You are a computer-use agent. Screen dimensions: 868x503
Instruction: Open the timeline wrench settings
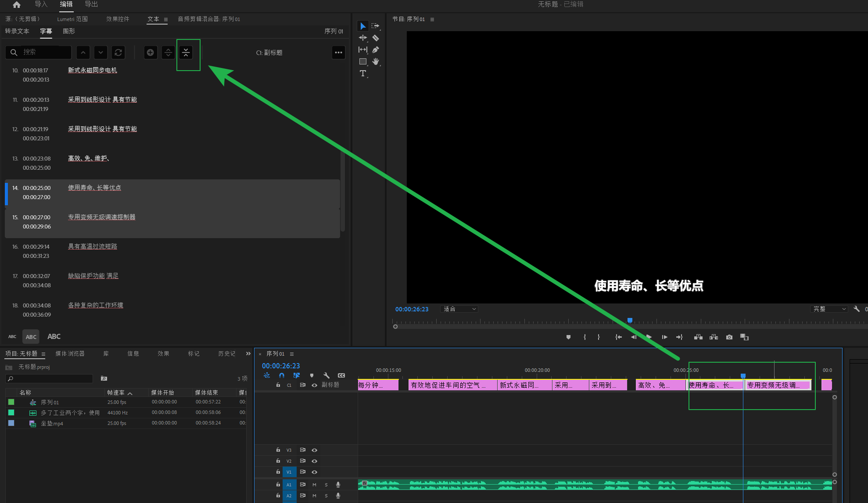326,375
